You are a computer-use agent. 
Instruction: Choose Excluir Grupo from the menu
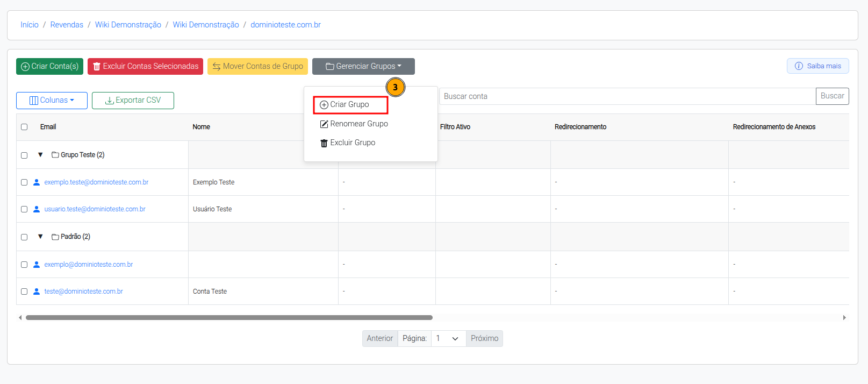(348, 143)
